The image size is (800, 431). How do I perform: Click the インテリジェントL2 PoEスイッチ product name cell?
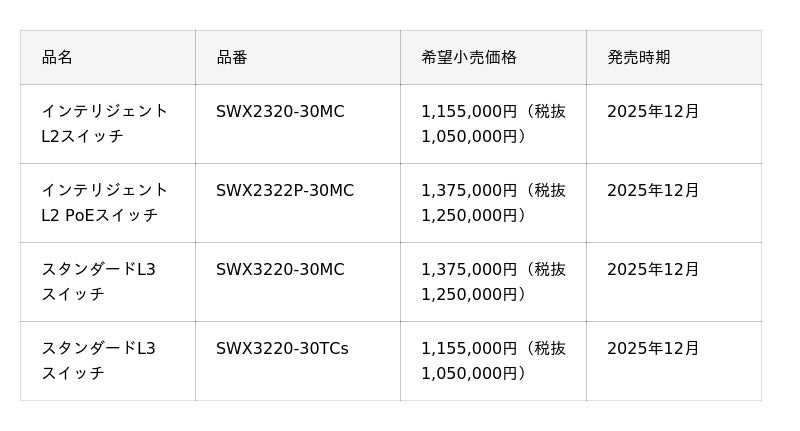tap(105, 203)
